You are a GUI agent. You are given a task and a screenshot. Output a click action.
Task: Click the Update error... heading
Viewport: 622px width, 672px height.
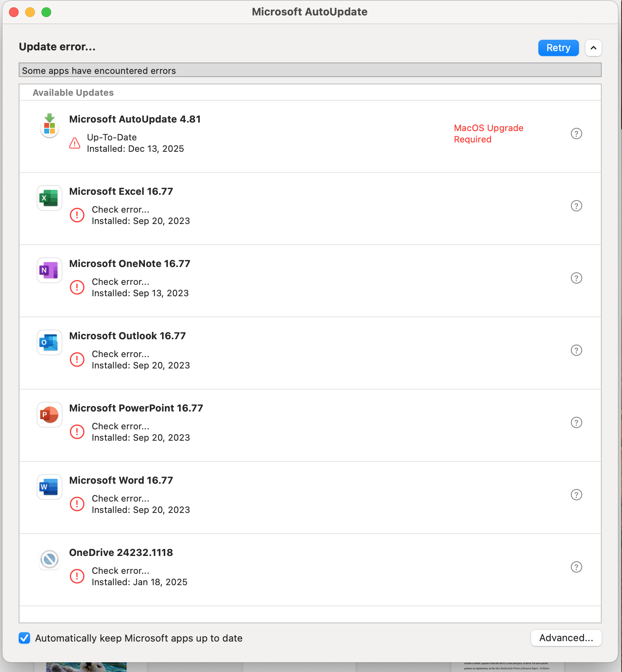57,47
